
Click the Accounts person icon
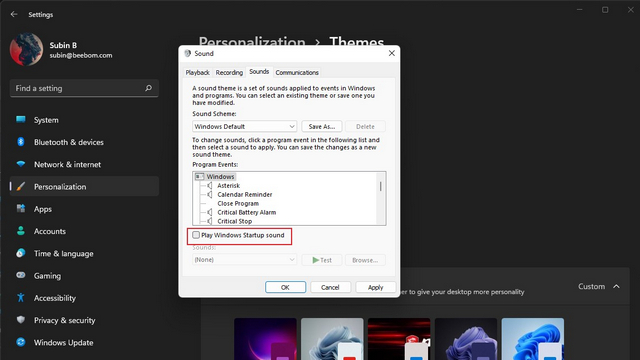(x=21, y=231)
